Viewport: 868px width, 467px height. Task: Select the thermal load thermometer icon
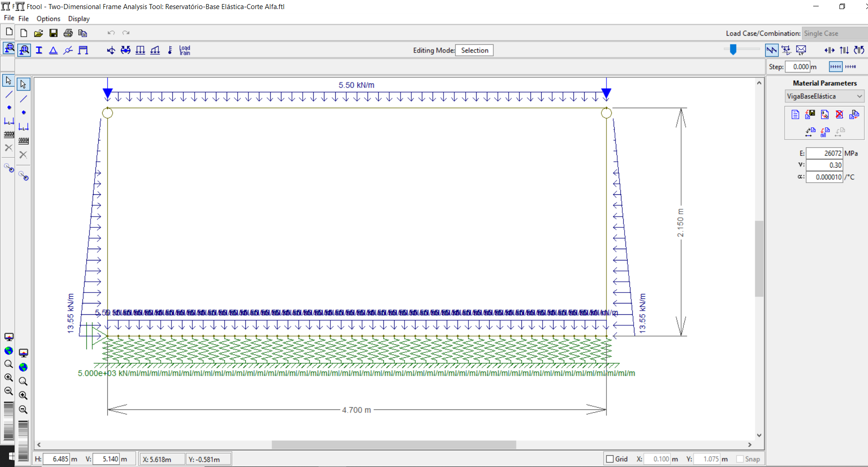(170, 50)
